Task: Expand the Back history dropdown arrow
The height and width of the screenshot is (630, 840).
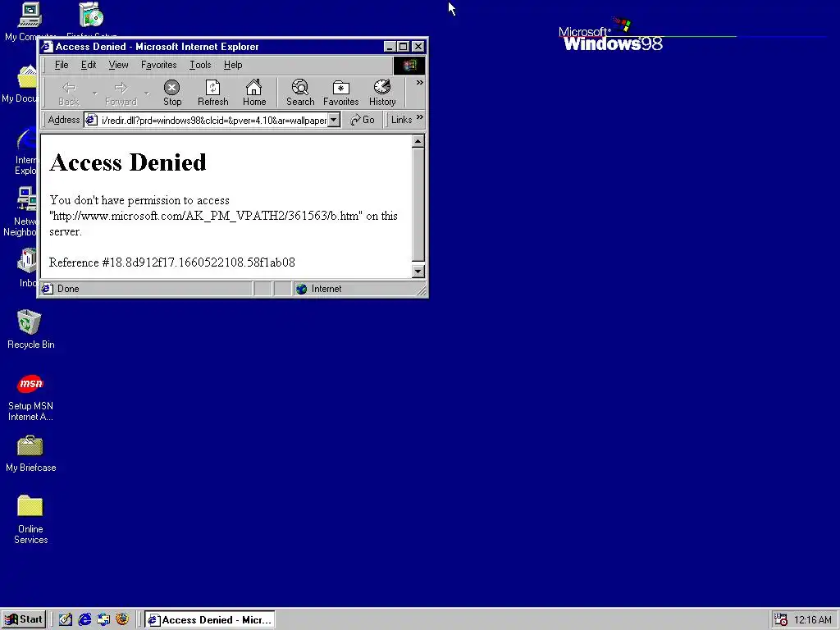Action: coord(95,94)
